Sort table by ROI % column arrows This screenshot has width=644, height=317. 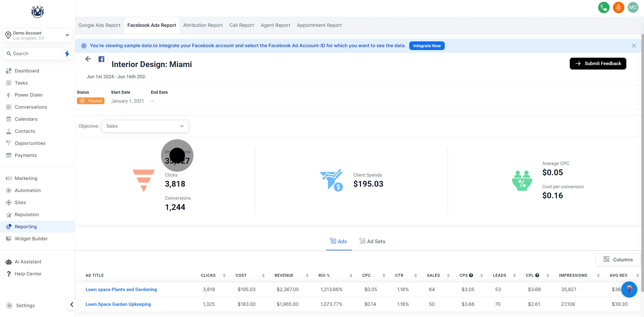tap(351, 275)
